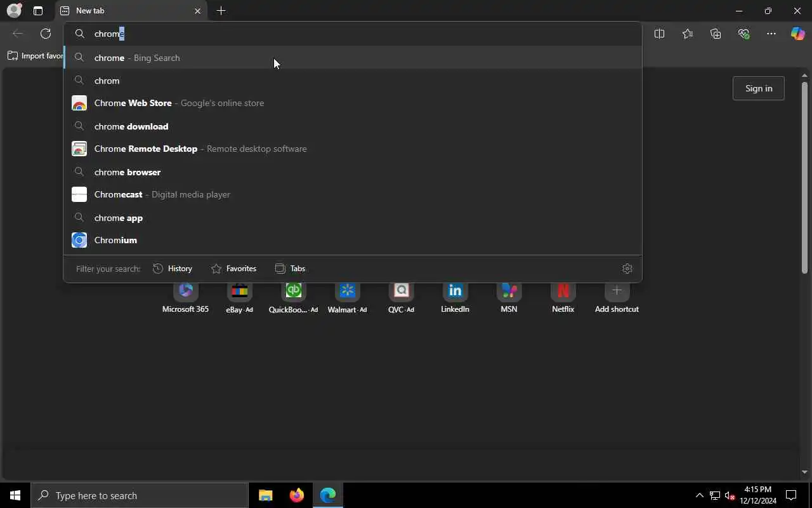Click the taskbar search box
812x508 pixels.
click(140, 495)
